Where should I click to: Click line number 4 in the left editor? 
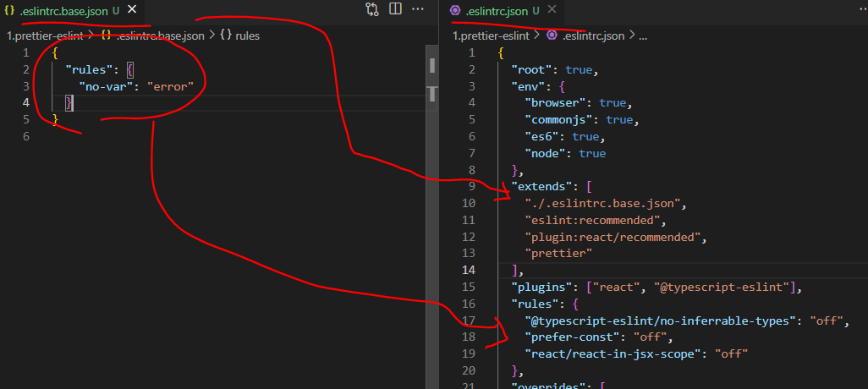pos(25,103)
